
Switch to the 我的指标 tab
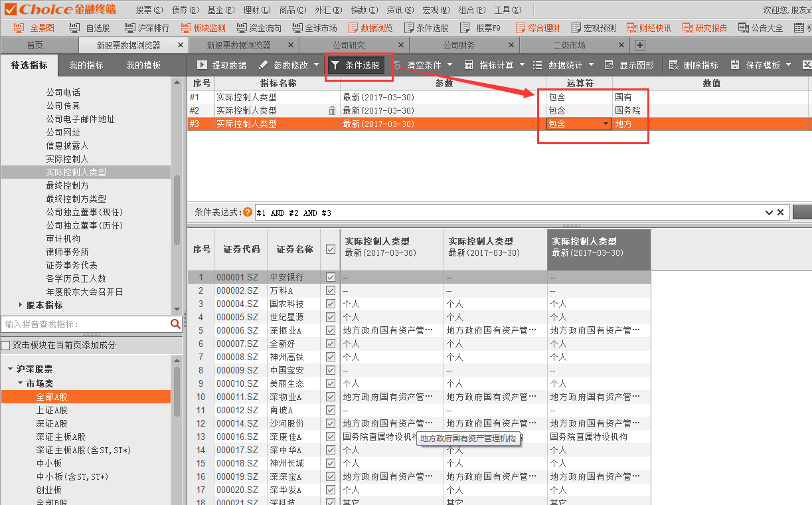pyautogui.click(x=86, y=65)
